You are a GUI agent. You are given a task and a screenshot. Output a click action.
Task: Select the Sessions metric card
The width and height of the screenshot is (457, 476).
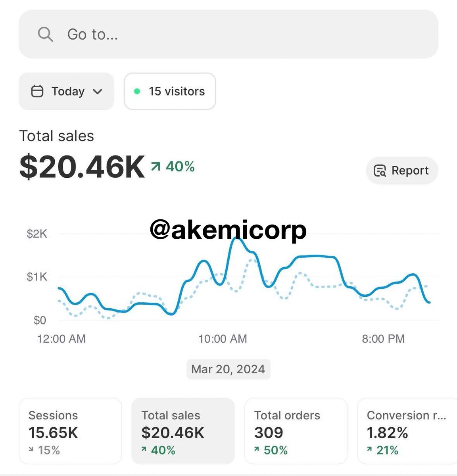coord(70,431)
